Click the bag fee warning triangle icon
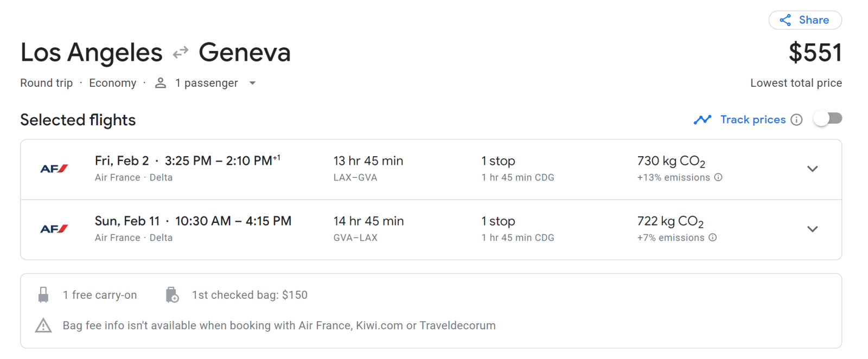Viewport: 868px width, 359px height. [x=43, y=325]
